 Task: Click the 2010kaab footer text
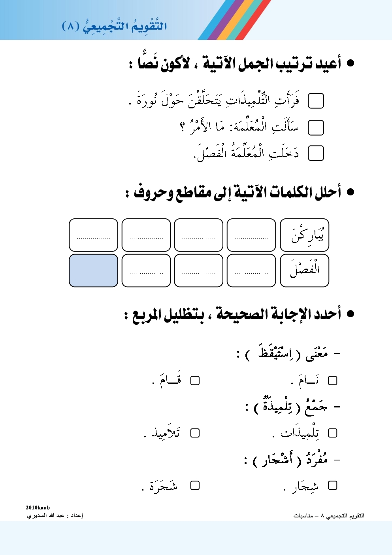pos(38,508)
